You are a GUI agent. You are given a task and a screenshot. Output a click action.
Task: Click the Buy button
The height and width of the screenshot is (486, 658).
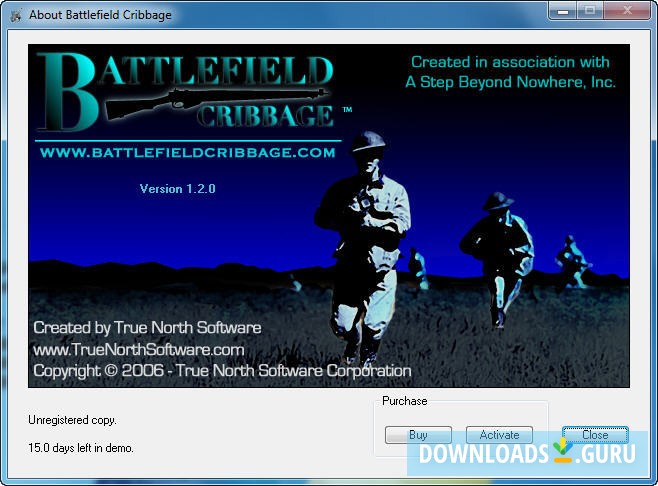[x=418, y=435]
